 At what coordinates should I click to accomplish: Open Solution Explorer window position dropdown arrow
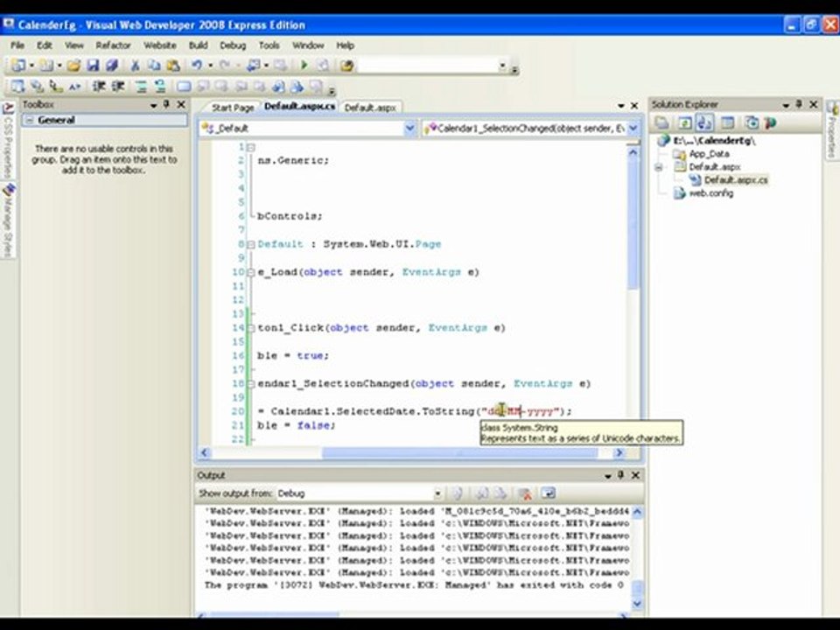pos(786,105)
